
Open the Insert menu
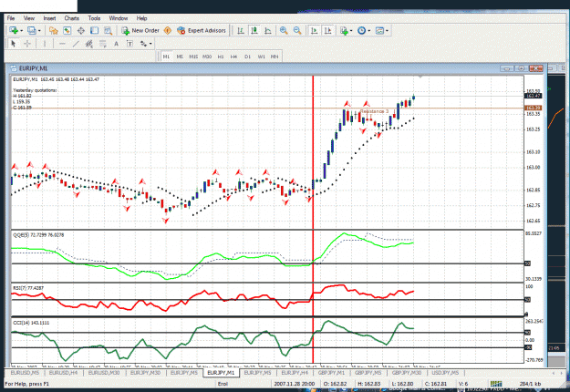[x=49, y=18]
